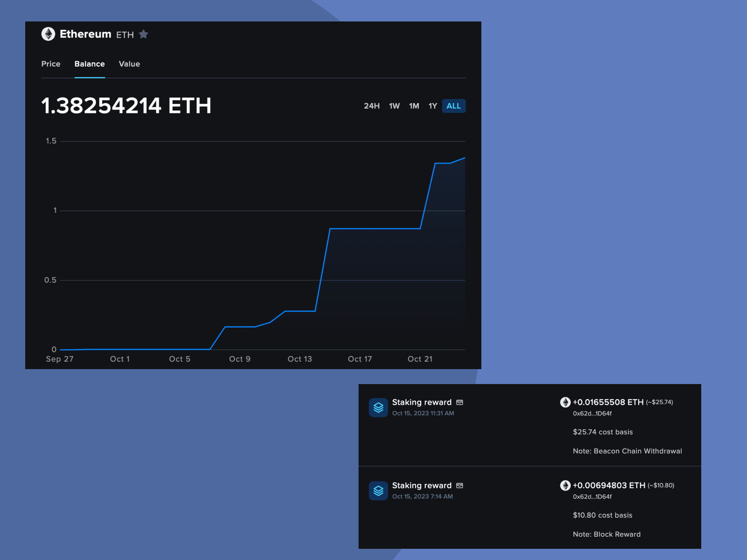Click the Oct 15, 2023 7:14 AM timestamp
Image resolution: width=747 pixels, height=560 pixels.
[423, 497]
